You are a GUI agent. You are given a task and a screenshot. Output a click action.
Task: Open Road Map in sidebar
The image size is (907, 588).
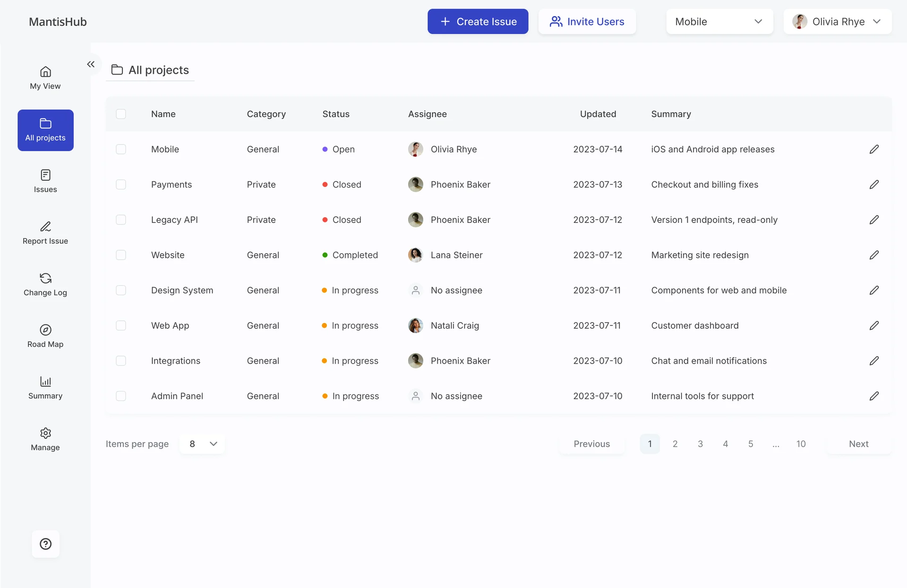[x=45, y=337]
